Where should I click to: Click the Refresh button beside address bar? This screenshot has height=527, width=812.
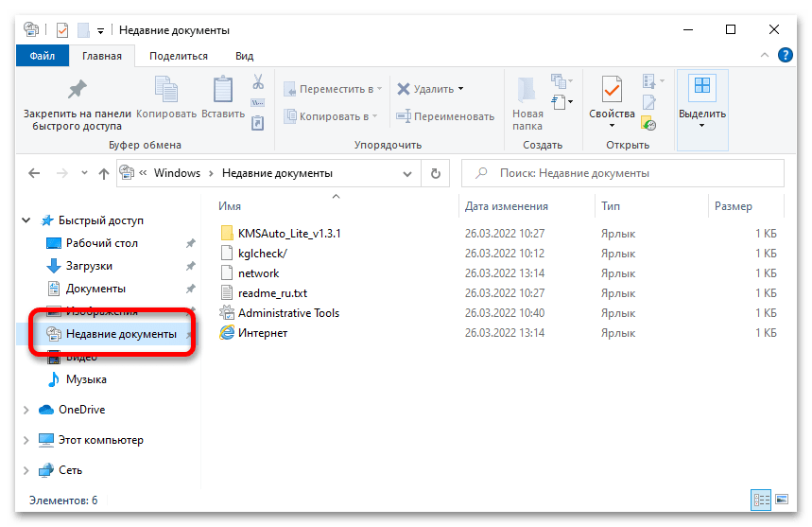click(435, 173)
